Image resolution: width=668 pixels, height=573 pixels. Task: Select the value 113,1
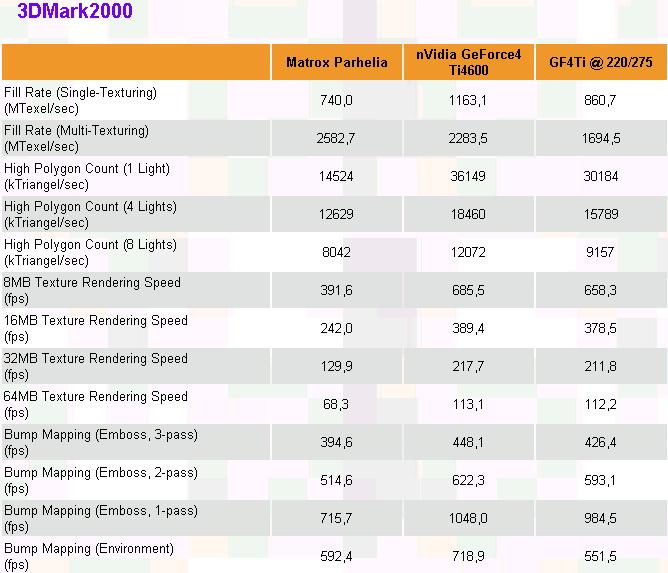[x=468, y=403]
